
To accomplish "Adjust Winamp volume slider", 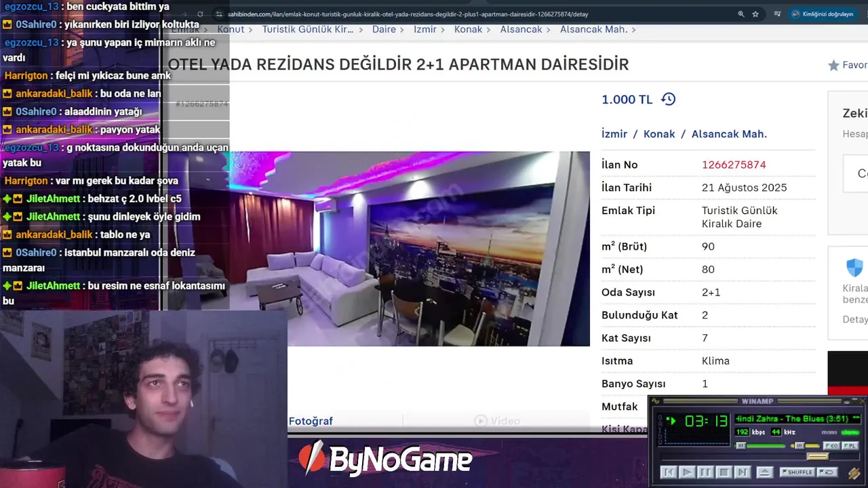I will (x=759, y=445).
